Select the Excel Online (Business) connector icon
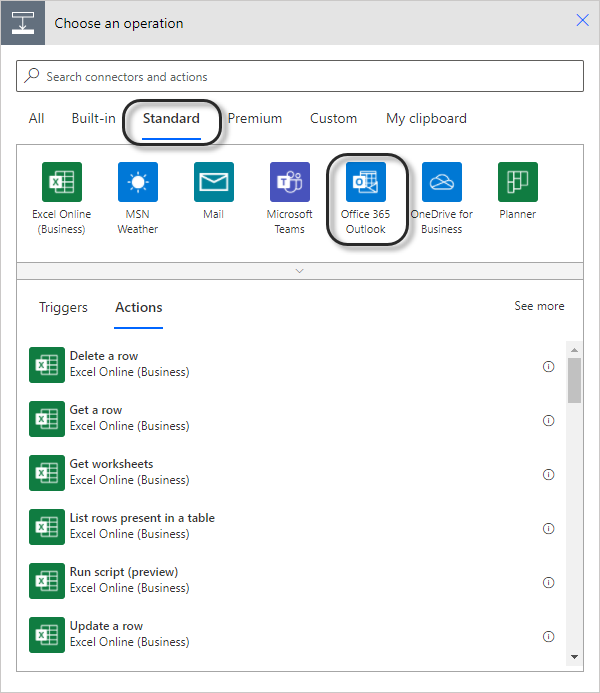 [x=62, y=182]
